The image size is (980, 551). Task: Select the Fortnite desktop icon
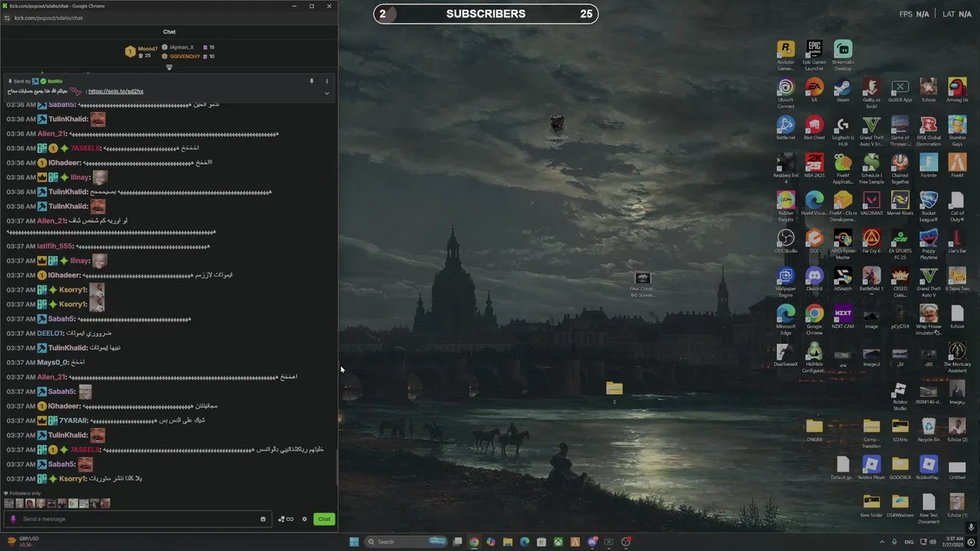[929, 165]
